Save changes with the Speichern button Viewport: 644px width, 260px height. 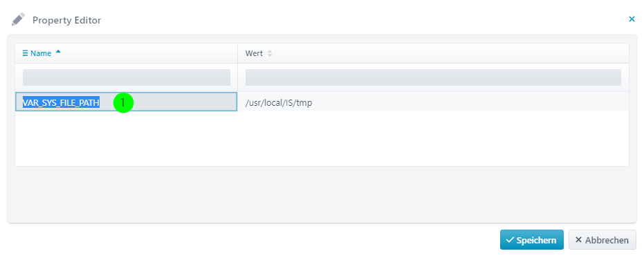531,240
